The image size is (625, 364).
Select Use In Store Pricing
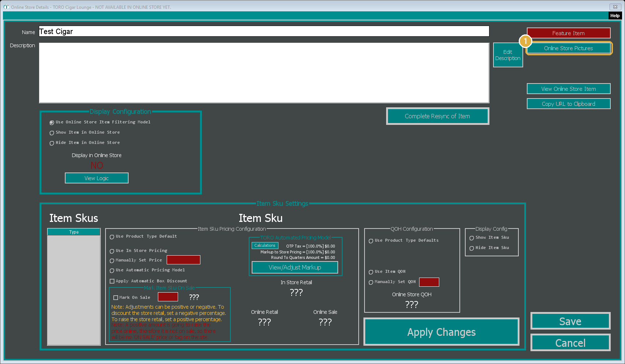[x=138, y=251]
